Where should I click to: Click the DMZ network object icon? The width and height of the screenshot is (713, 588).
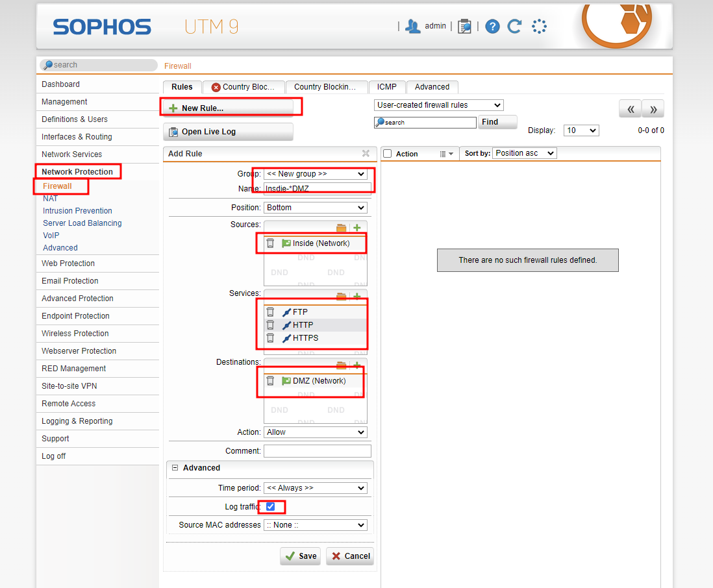(286, 381)
